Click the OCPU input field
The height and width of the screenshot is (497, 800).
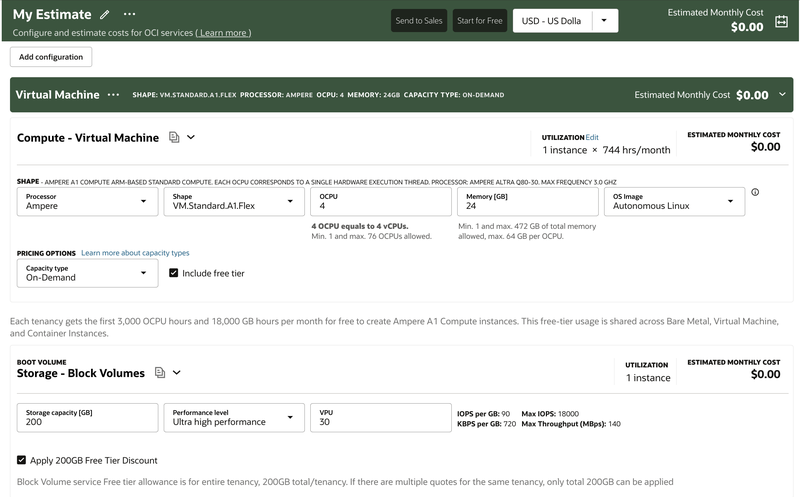click(x=381, y=202)
